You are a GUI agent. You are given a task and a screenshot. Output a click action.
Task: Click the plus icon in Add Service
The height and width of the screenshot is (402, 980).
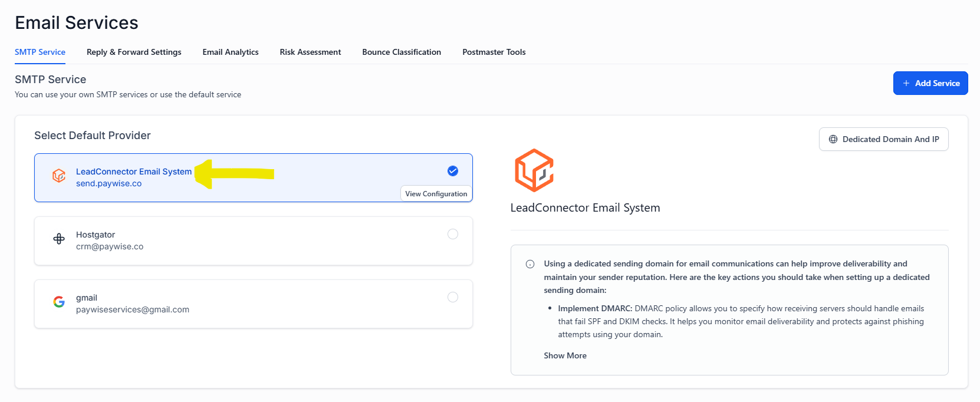[906, 83]
